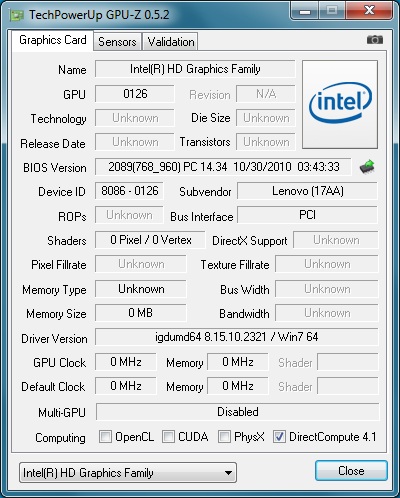Click the Multi-GPU field showing Disabled
Viewport: 400px width, 498px height.
click(238, 412)
